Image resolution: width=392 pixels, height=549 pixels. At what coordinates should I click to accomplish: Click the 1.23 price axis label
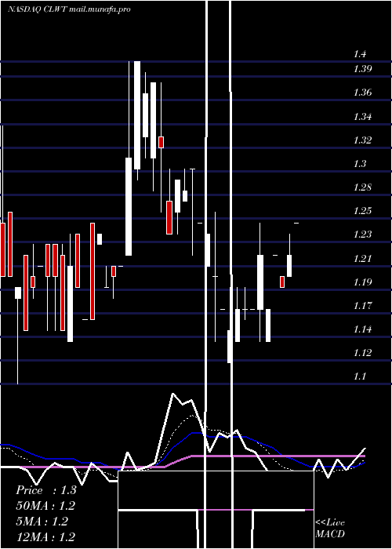(362, 234)
